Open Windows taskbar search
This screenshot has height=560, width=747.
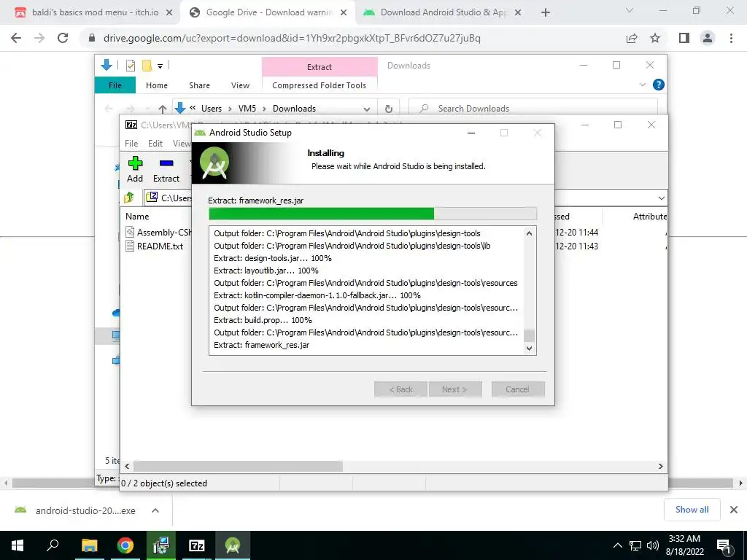click(53, 545)
